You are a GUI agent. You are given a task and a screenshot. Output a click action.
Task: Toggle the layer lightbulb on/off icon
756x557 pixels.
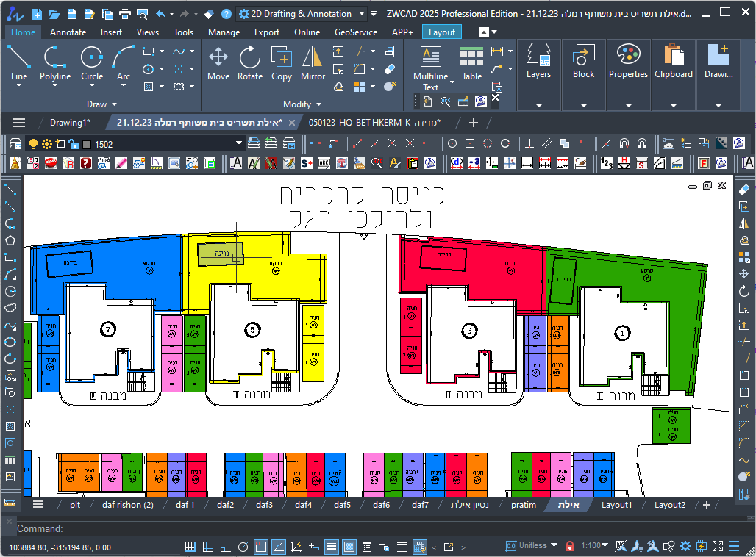(x=32, y=144)
